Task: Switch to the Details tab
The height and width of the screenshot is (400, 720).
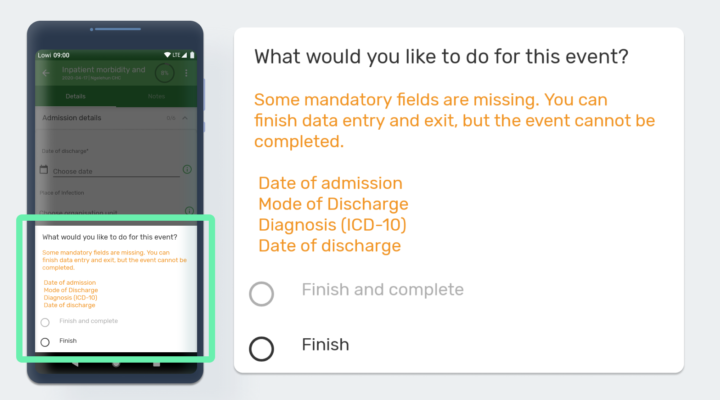Action: click(x=76, y=96)
